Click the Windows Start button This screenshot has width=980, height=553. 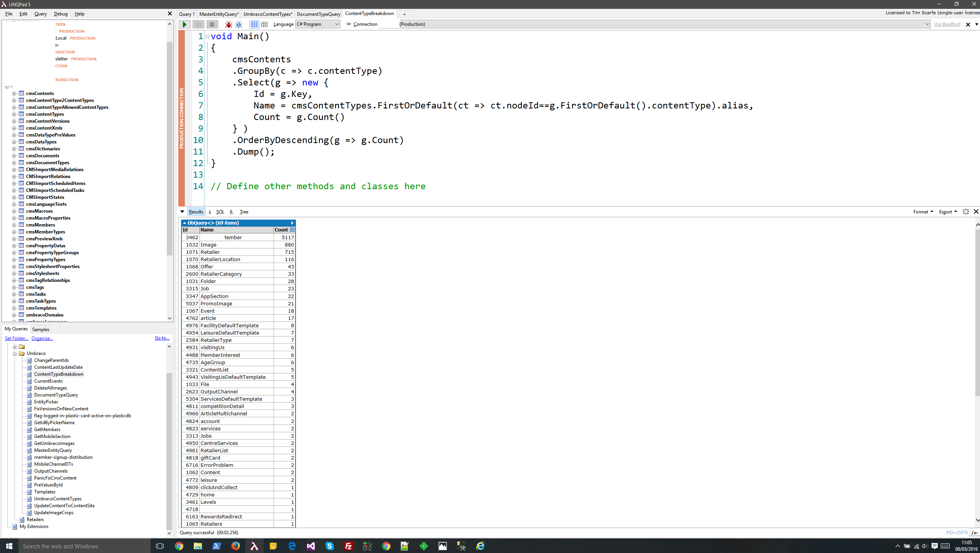pos(9,546)
